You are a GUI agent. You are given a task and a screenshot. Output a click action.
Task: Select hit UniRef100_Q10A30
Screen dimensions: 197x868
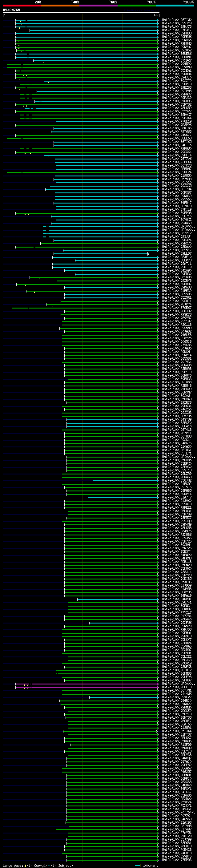point(177,447)
